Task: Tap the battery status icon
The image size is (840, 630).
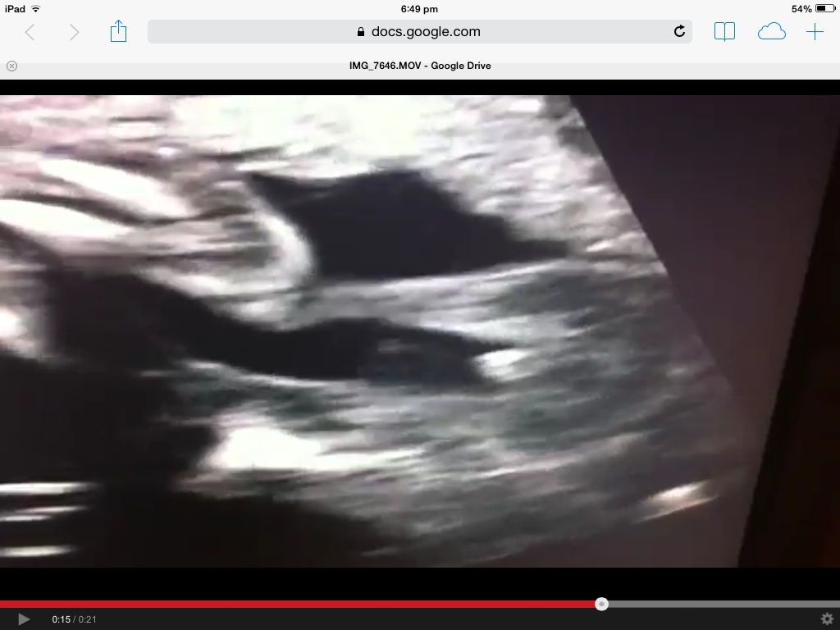Action: click(x=824, y=8)
